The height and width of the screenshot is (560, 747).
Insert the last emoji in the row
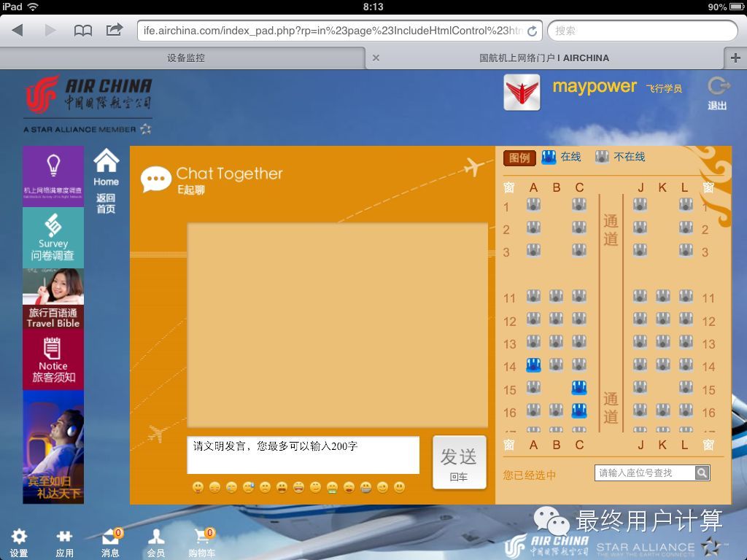(x=399, y=486)
